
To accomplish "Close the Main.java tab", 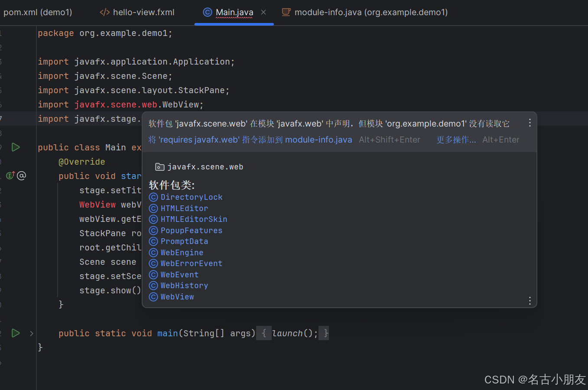I will 263,12.
